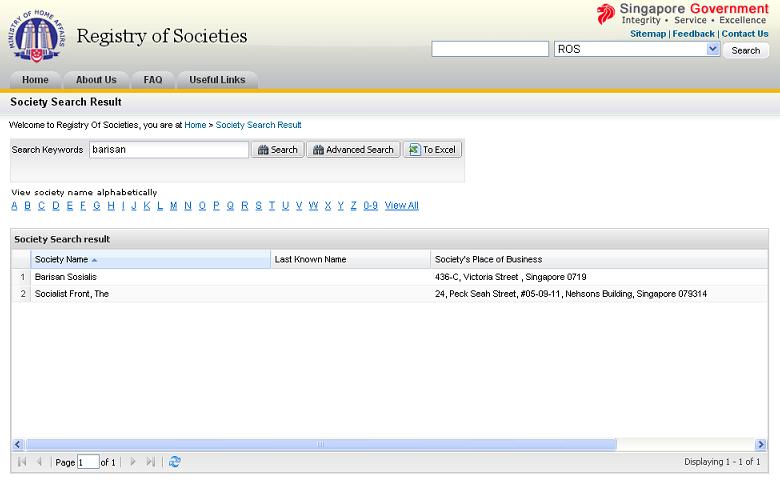Click the horizontal scrollbar thumb in results grid
Screen dimensions: 780x480
(x=321, y=444)
